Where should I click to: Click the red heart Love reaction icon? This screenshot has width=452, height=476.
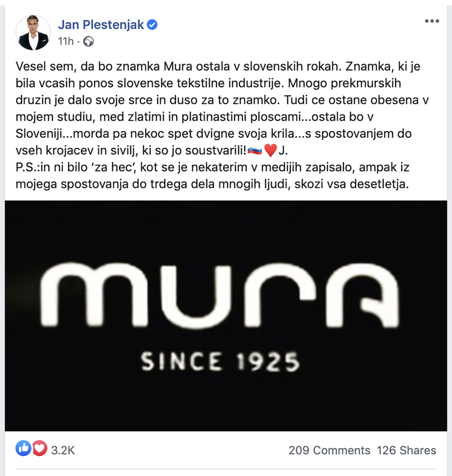click(40, 448)
